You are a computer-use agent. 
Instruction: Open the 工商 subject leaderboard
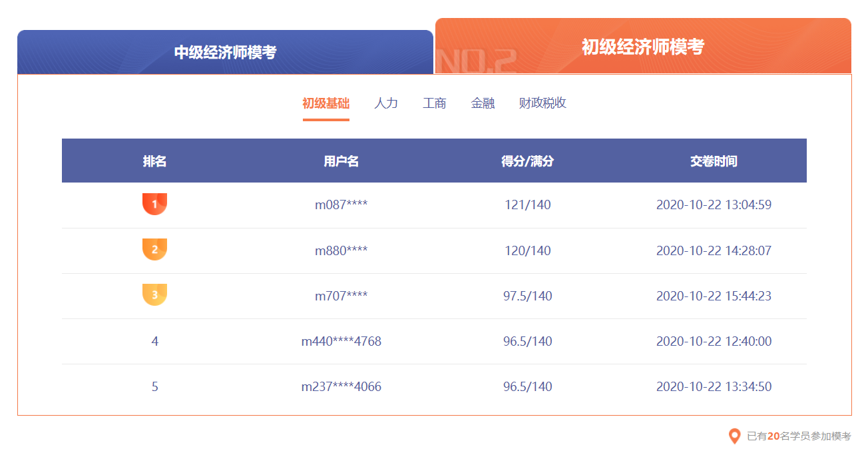pyautogui.click(x=434, y=103)
